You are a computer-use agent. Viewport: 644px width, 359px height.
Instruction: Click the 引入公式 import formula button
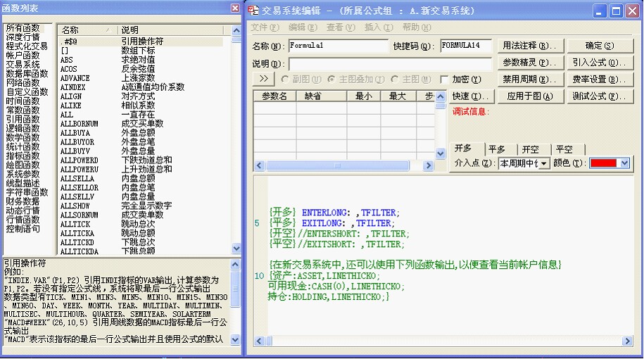click(600, 63)
